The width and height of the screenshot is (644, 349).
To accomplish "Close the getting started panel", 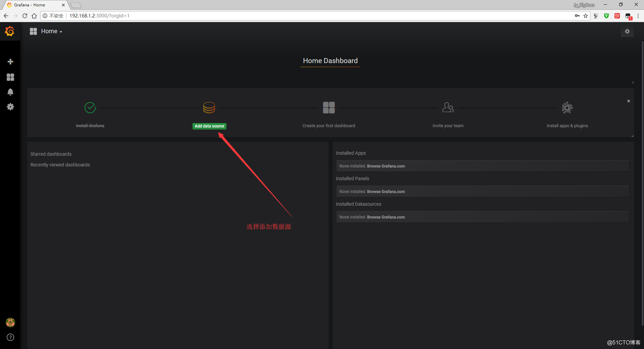I will coord(629,101).
